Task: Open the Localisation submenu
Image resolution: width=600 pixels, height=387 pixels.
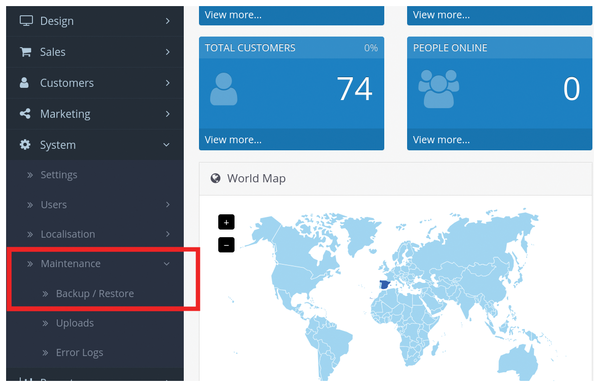Action: pyautogui.click(x=95, y=234)
